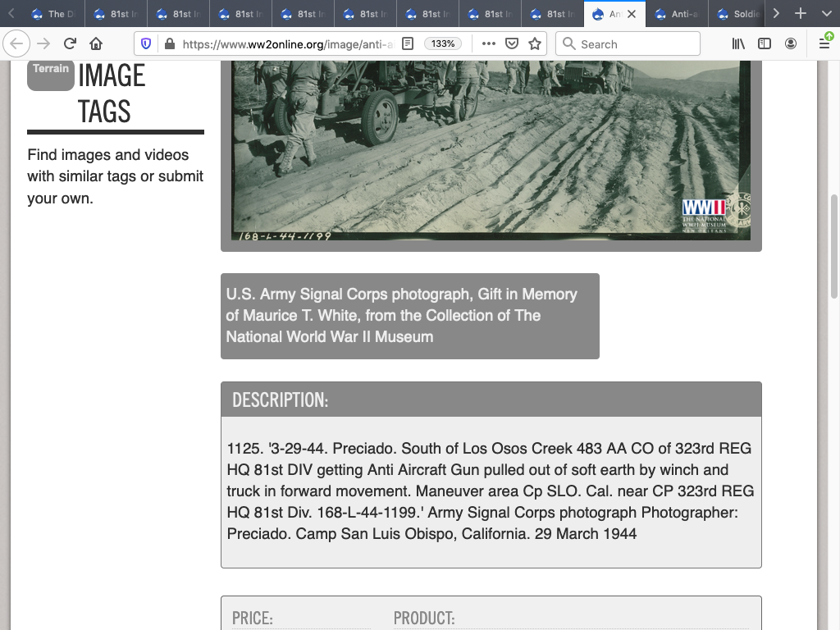Open page actions three-dot menu
The height and width of the screenshot is (630, 840).
489,43
